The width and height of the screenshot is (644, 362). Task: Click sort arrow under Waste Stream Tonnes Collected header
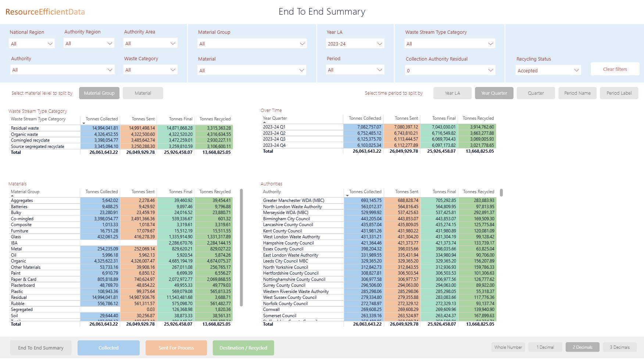click(84, 123)
